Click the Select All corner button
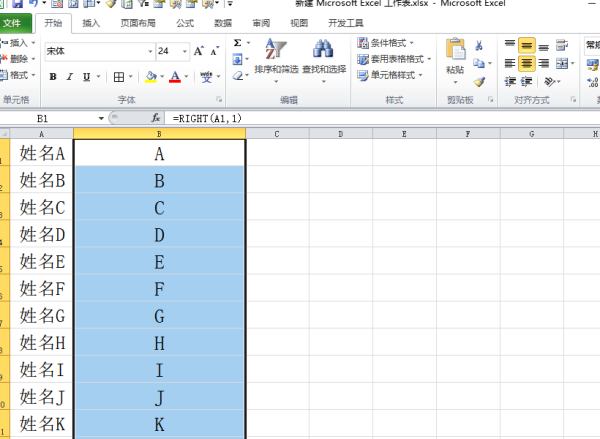 [x=5, y=134]
